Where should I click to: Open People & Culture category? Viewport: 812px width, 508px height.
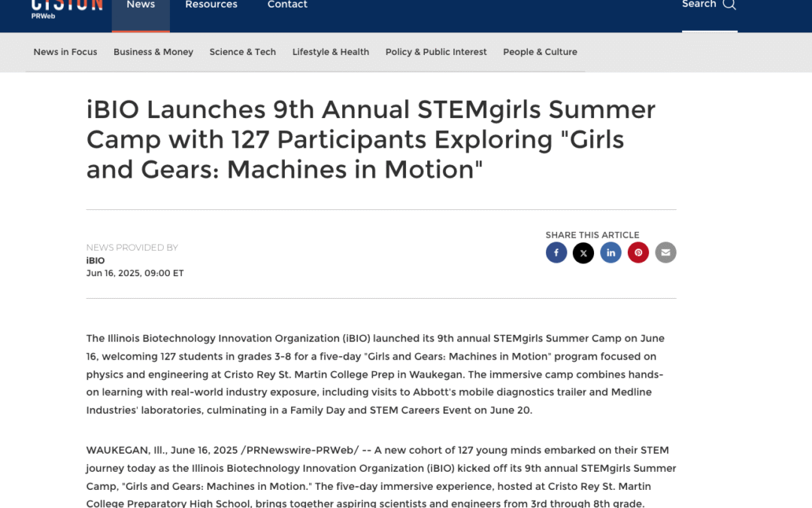(x=540, y=52)
